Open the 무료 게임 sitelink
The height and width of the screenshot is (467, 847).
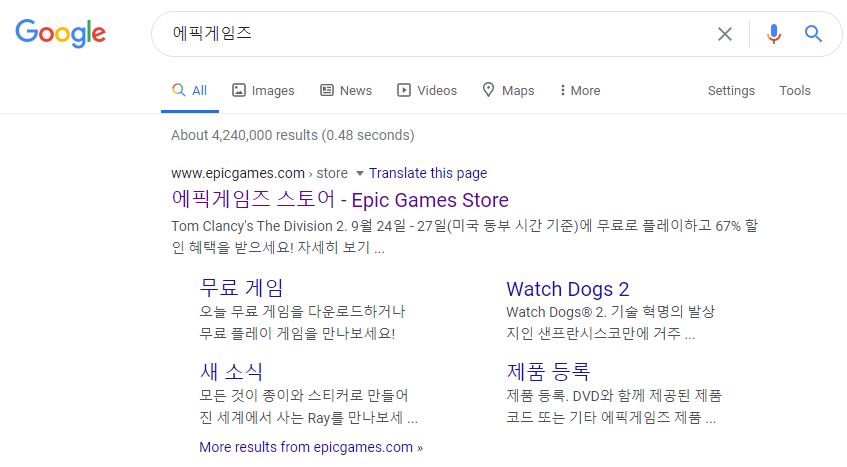point(241,288)
